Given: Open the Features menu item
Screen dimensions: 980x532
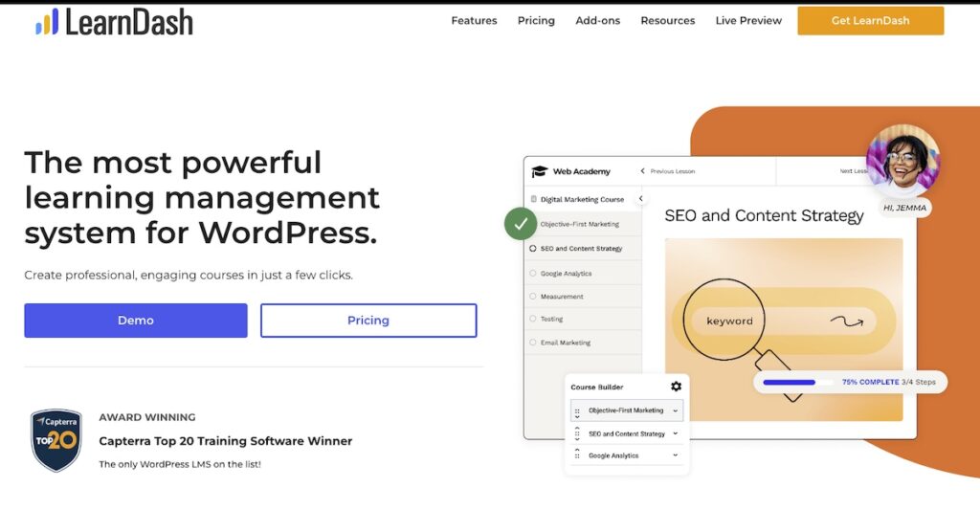Looking at the screenshot, I should coord(474,21).
